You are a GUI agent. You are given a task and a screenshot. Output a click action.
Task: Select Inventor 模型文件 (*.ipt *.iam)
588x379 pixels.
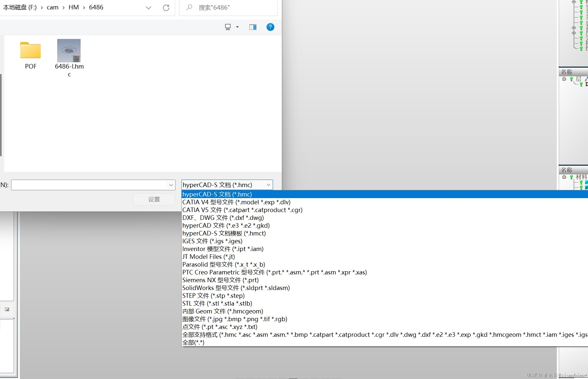pos(385,249)
